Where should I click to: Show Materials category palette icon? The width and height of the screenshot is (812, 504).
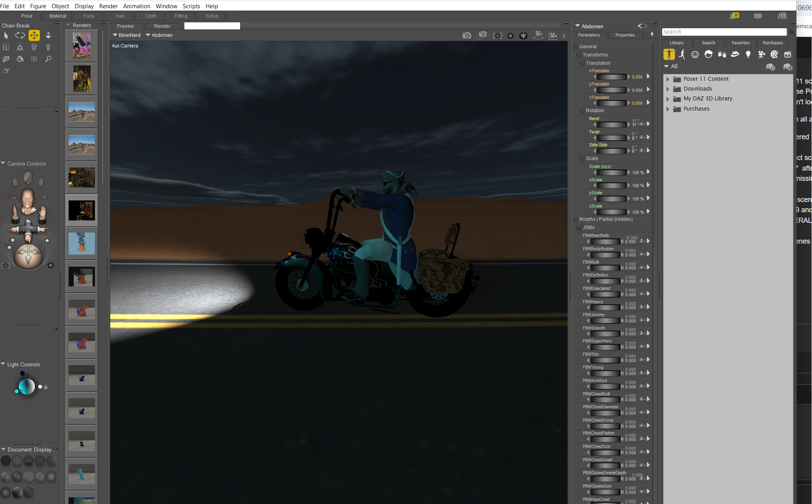point(774,55)
